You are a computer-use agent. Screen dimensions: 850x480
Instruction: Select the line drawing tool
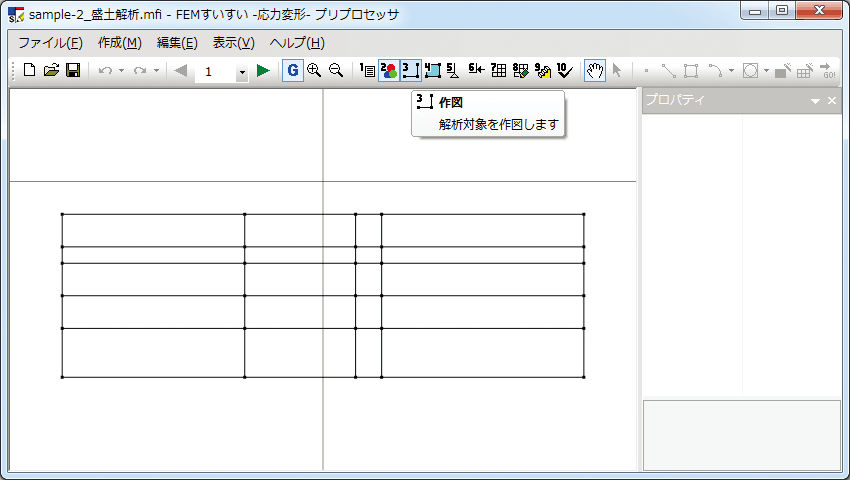[x=668, y=71]
